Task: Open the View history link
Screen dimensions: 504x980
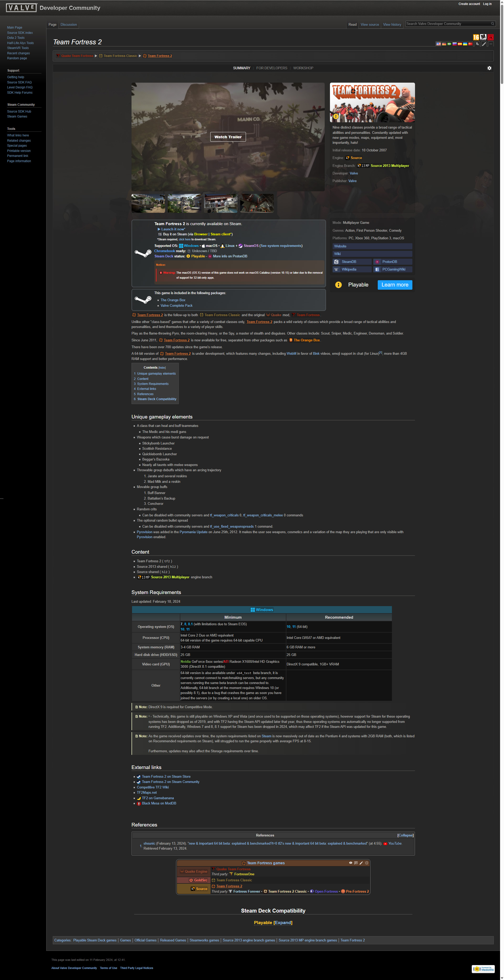Action: [x=392, y=25]
